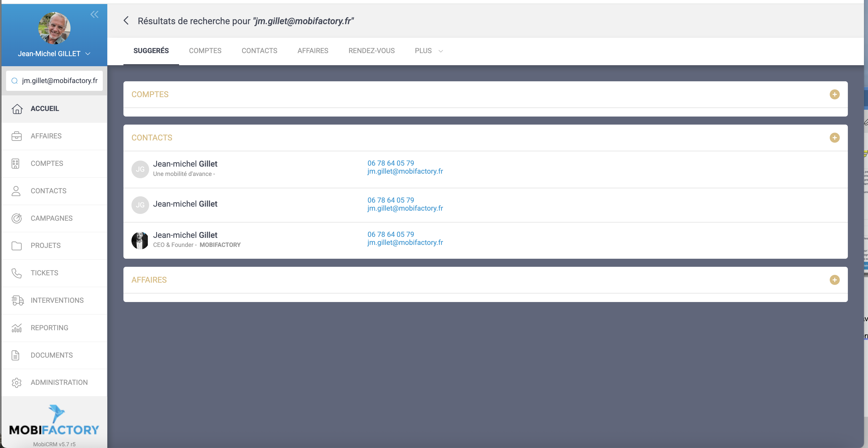Switch to the COMPTES tab
Screen dimensions: 868x448
(205, 51)
